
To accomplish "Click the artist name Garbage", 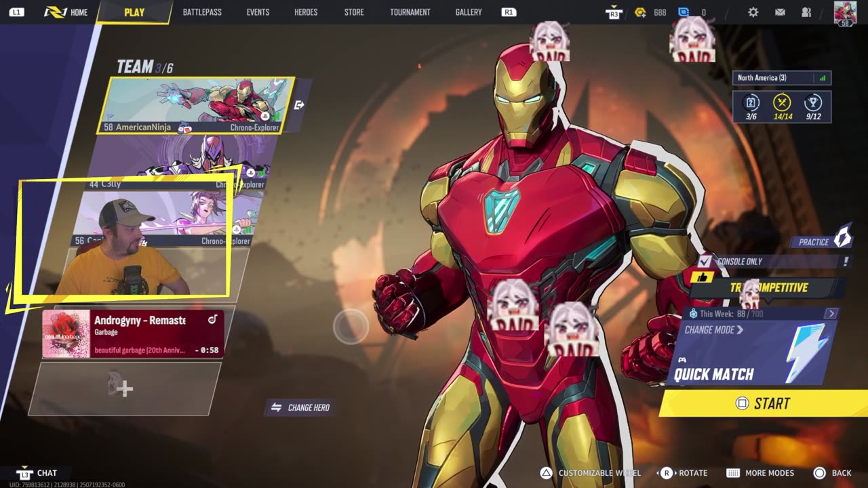I will (x=106, y=333).
